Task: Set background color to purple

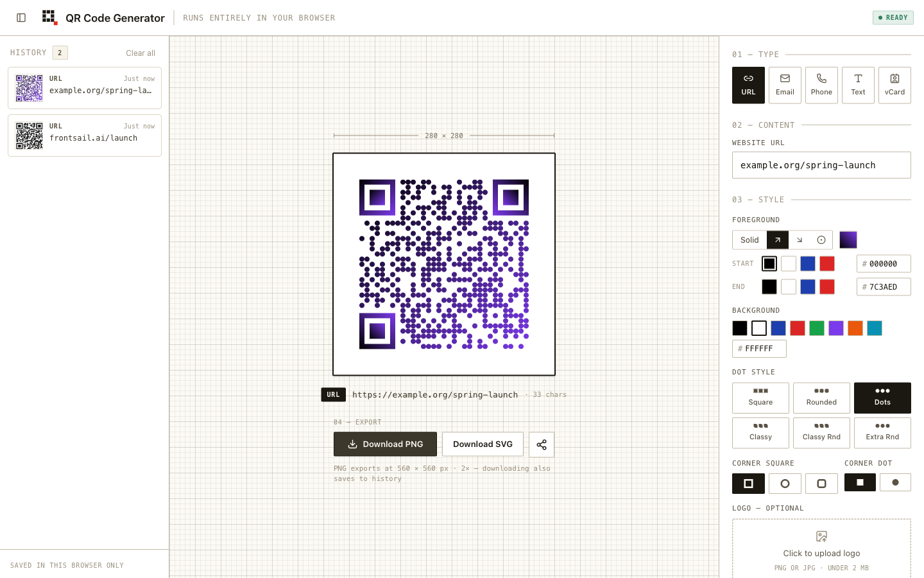Action: [x=836, y=328]
